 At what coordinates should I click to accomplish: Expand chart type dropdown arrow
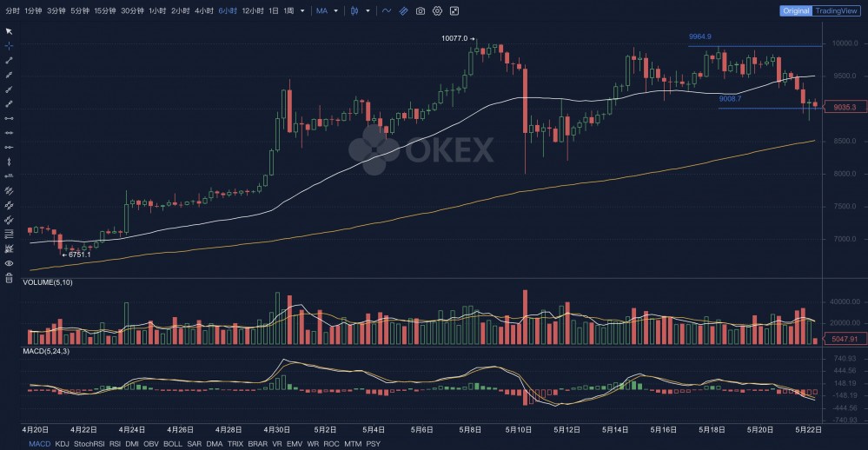coord(368,11)
